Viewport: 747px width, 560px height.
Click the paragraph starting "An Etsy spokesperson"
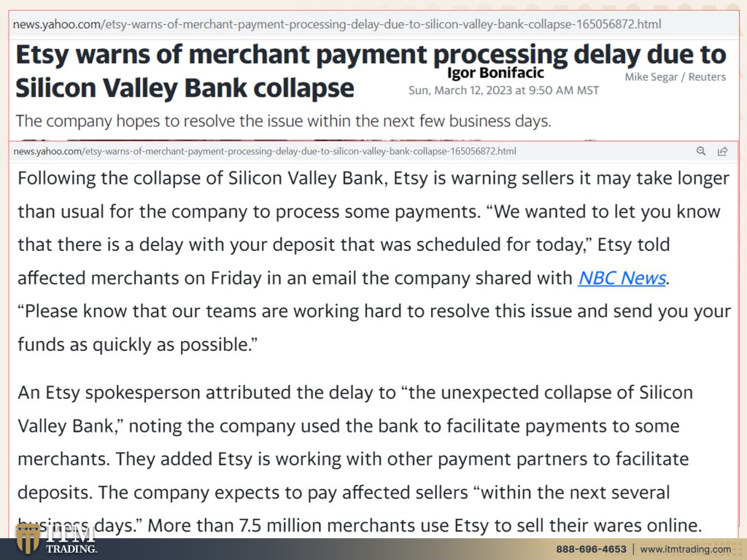(360, 459)
